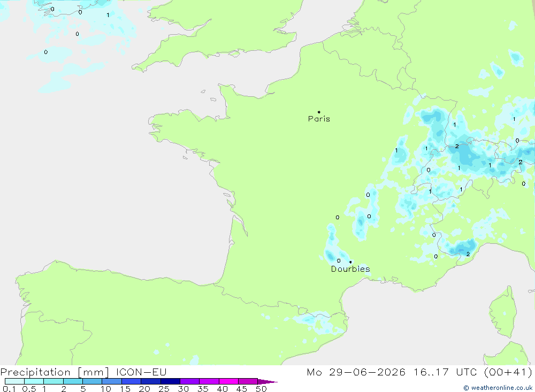This screenshot has width=535, height=392.
Task: Select the 45–50 mm legend color swatch
Action: point(248,381)
